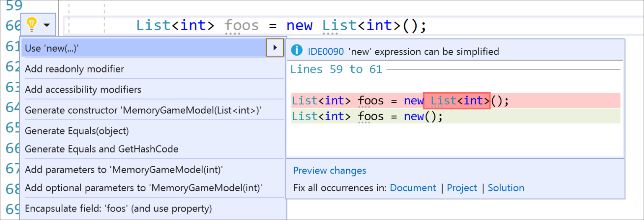Click the blue info icon in preview
The image size is (644, 220).
[296, 51]
